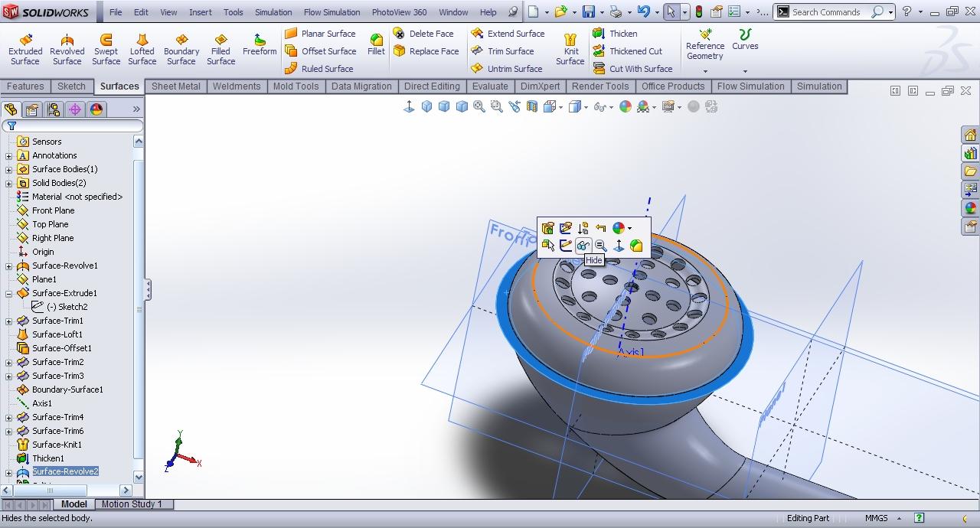This screenshot has width=980, height=528.
Task: Click the Section View icon
Action: pos(532,107)
